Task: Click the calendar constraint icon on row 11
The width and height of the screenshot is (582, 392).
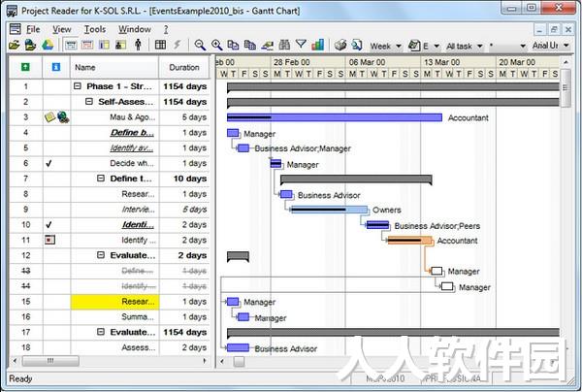Action: [49, 240]
